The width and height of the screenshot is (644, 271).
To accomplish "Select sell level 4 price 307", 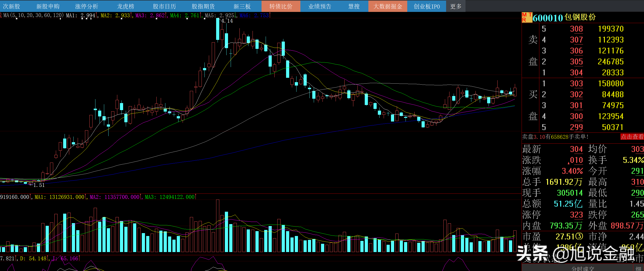I will 576,40.
